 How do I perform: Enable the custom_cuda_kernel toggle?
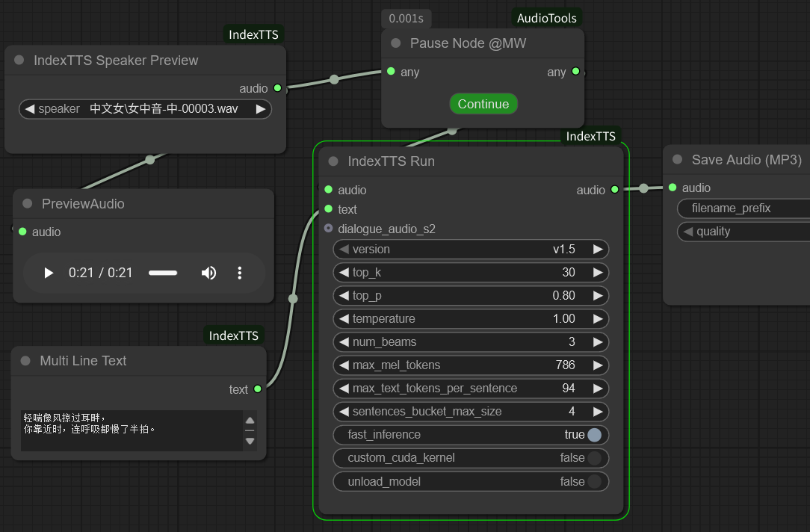(594, 458)
